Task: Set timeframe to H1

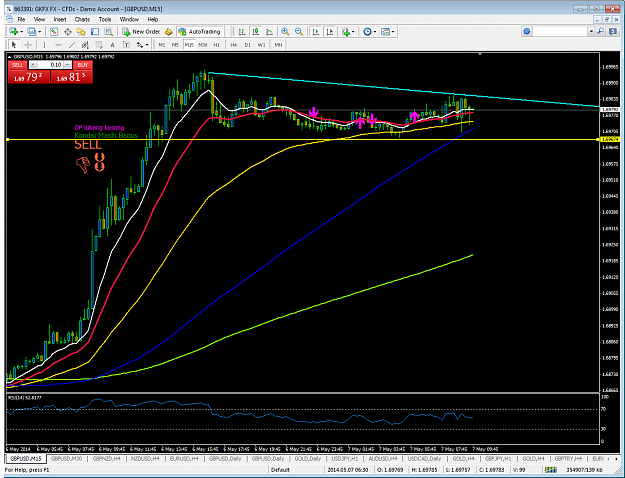Action: (216, 45)
